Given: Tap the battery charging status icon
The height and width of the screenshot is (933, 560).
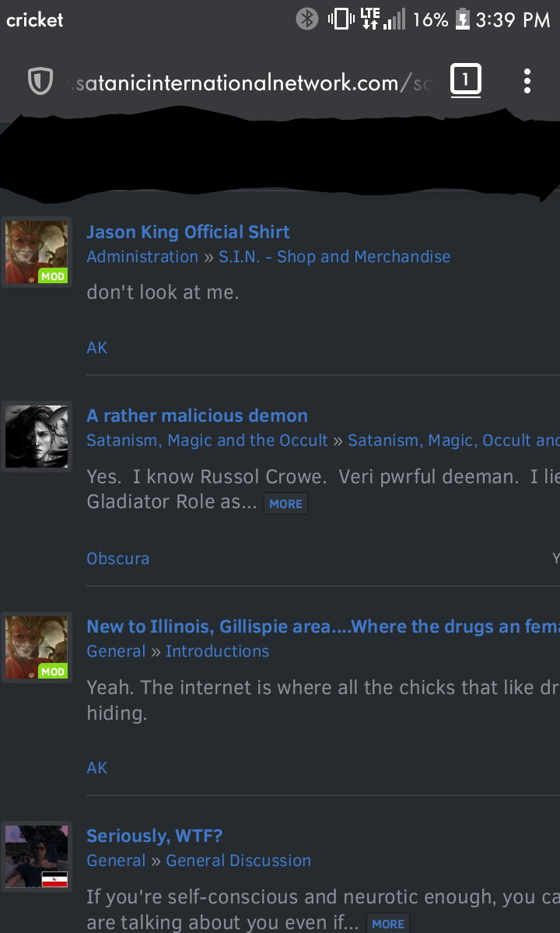Looking at the screenshot, I should coord(463,19).
